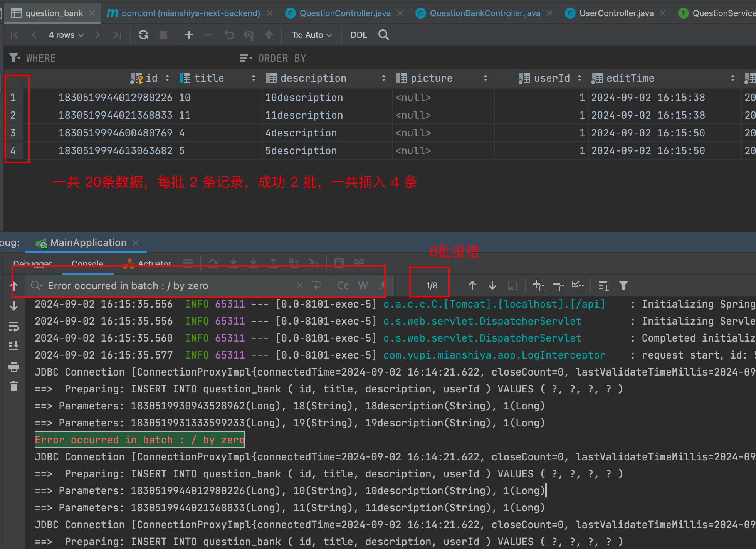
Task: Jump to last page of rows
Action: pyautogui.click(x=118, y=35)
